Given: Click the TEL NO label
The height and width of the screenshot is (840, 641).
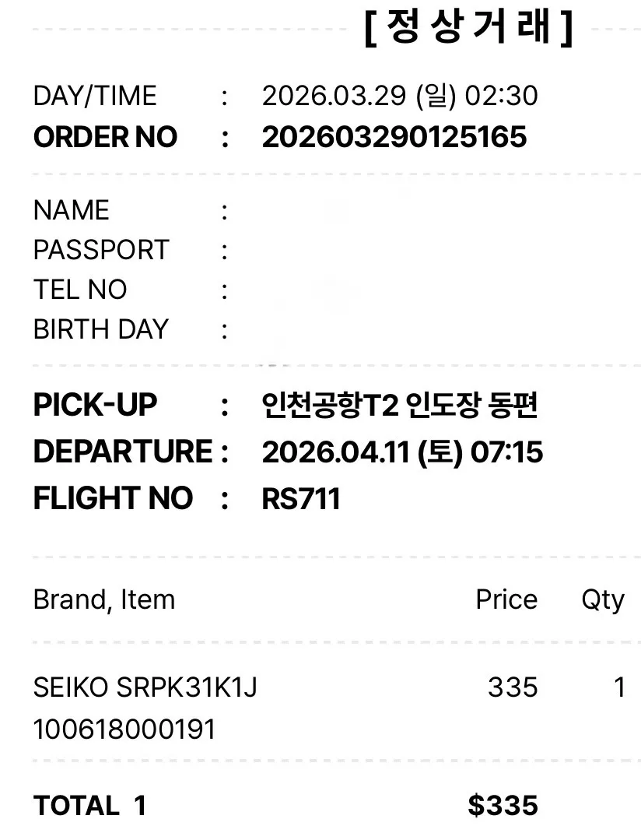Looking at the screenshot, I should coord(80,290).
